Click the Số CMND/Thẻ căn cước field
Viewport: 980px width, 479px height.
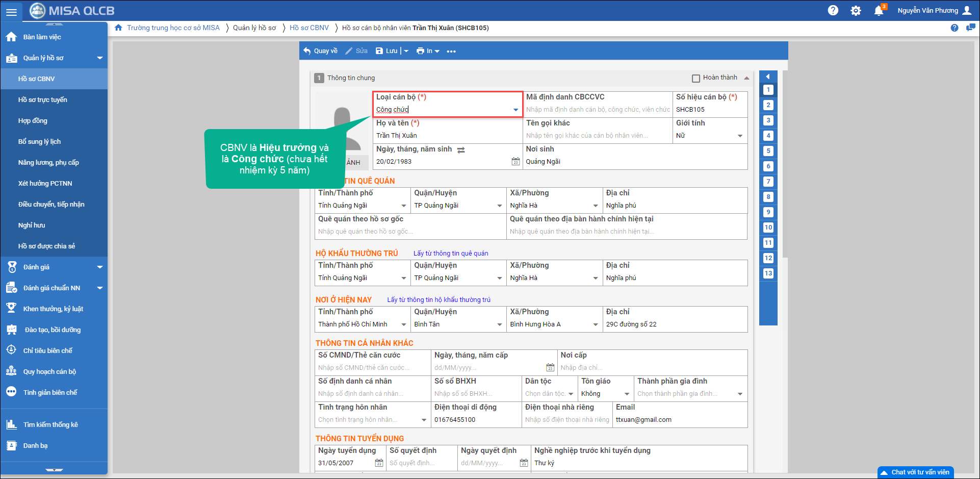(x=373, y=368)
